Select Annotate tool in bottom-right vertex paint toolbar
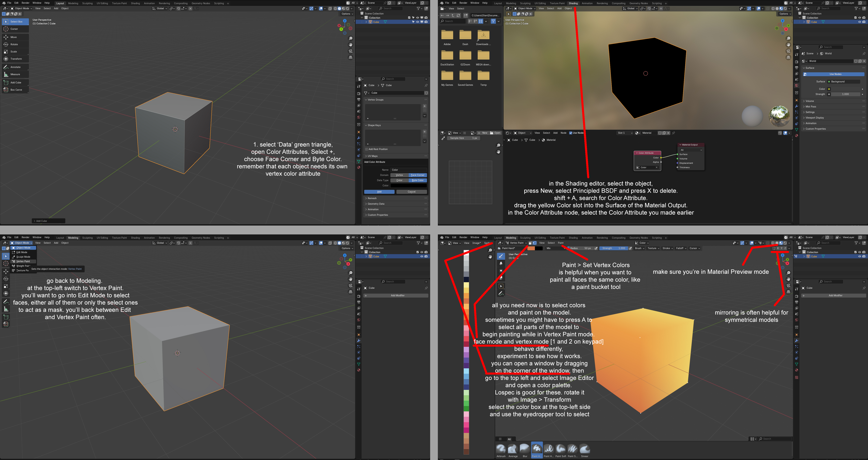868x460 pixels. [x=501, y=293]
